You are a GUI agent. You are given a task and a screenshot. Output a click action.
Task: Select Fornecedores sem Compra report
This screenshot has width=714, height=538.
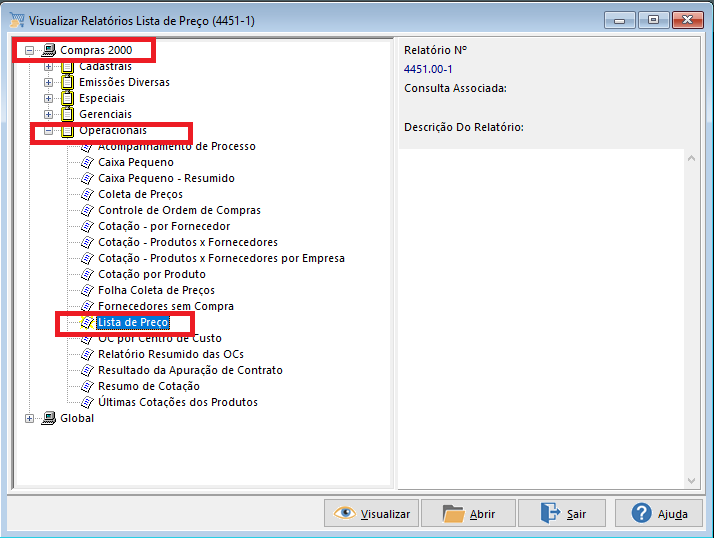[x=166, y=306]
